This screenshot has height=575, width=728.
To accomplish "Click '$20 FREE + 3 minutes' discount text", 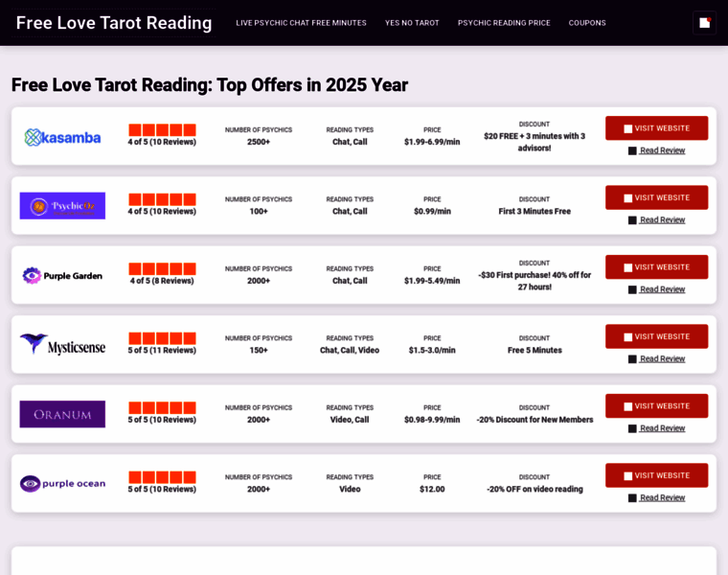I will (x=535, y=142).
